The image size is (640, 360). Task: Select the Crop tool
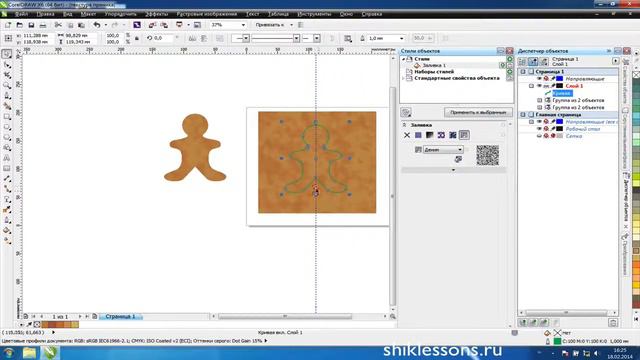point(7,75)
